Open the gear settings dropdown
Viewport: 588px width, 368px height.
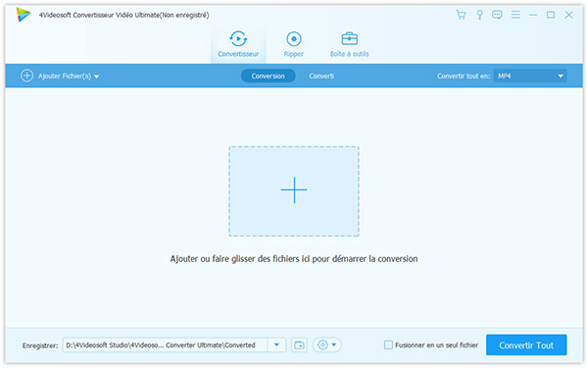(326, 344)
